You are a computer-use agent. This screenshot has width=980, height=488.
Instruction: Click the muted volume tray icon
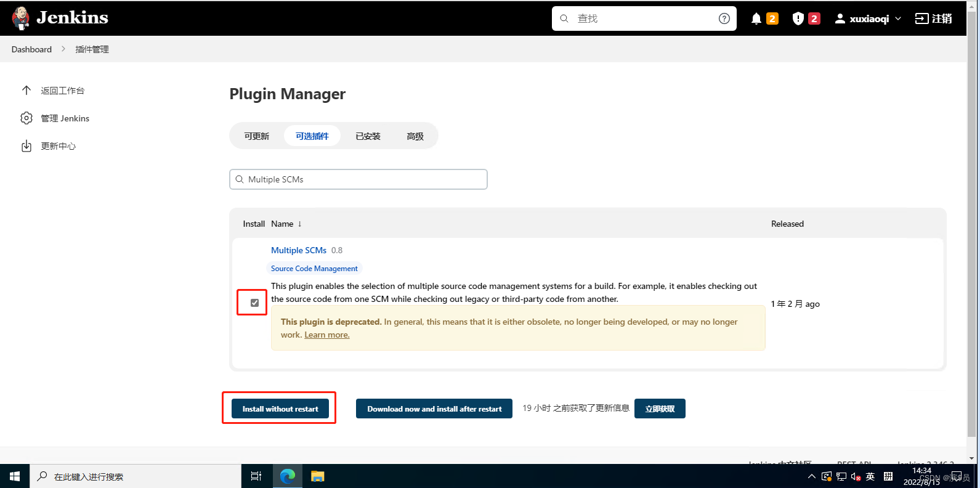(x=856, y=476)
